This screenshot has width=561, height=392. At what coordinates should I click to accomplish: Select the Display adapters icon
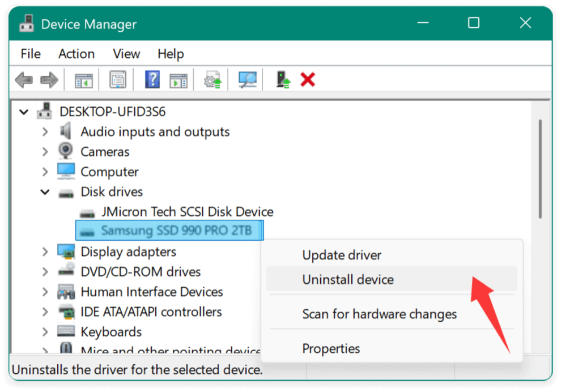click(x=65, y=251)
